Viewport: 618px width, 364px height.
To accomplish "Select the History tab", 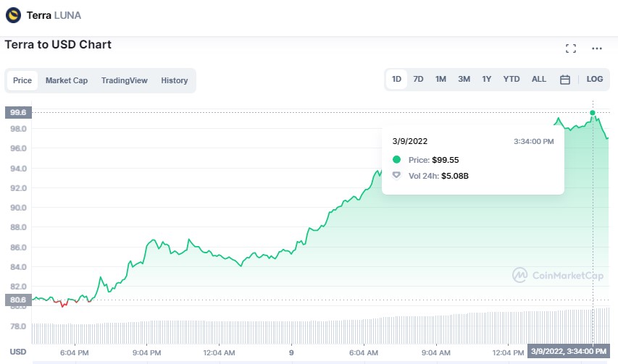I will [x=175, y=80].
